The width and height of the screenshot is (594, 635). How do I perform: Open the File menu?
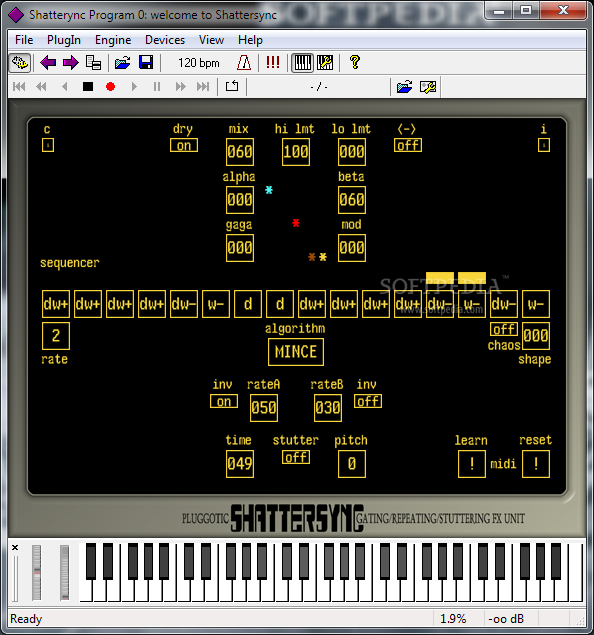pyautogui.click(x=24, y=40)
